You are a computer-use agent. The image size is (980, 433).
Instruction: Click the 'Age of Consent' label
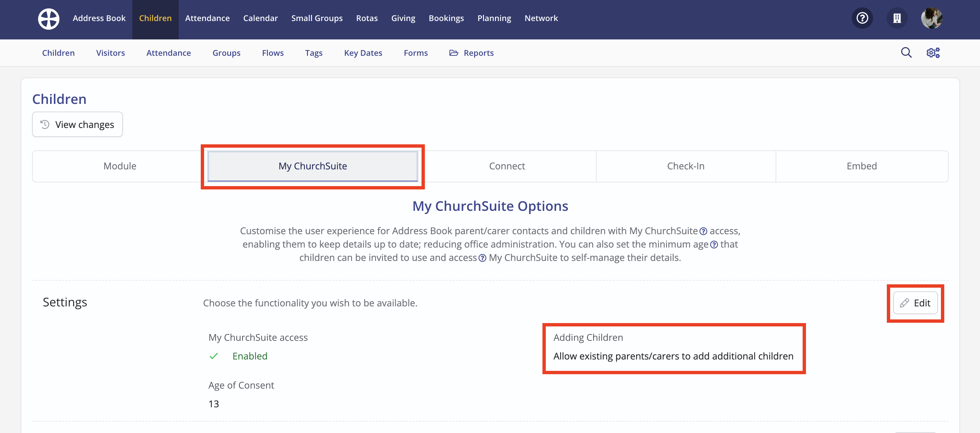coord(241,385)
